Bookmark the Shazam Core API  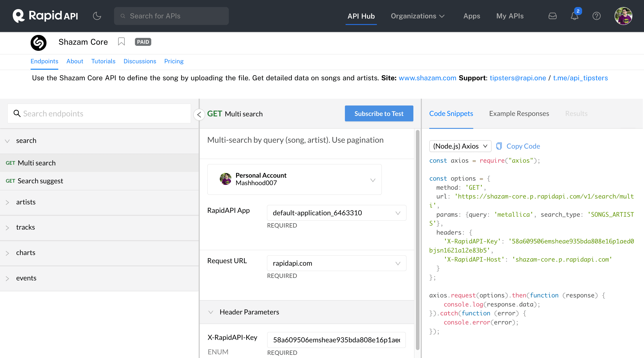[x=121, y=42]
